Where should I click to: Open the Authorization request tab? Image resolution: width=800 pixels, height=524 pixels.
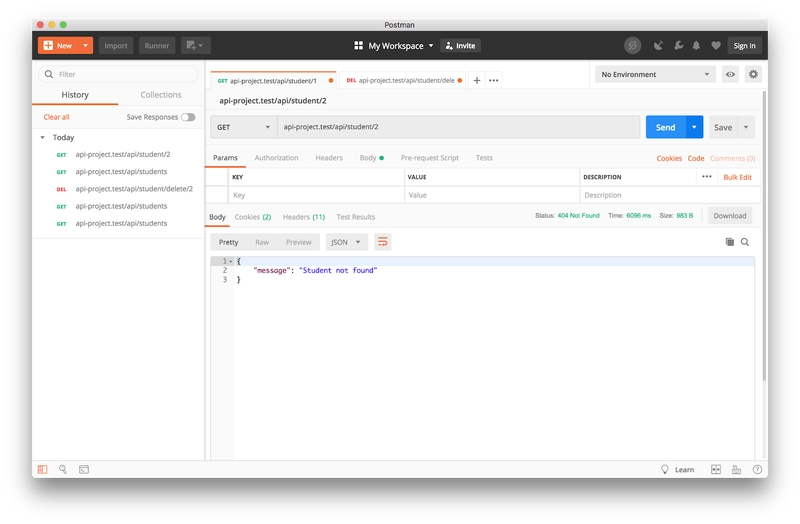(276, 158)
